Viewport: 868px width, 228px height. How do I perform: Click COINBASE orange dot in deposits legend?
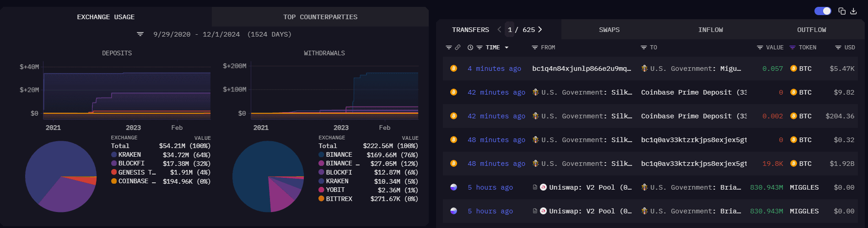tap(114, 181)
